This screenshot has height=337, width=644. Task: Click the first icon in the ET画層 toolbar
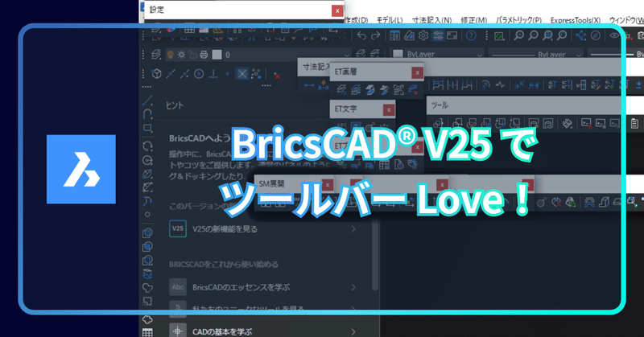pos(341,89)
